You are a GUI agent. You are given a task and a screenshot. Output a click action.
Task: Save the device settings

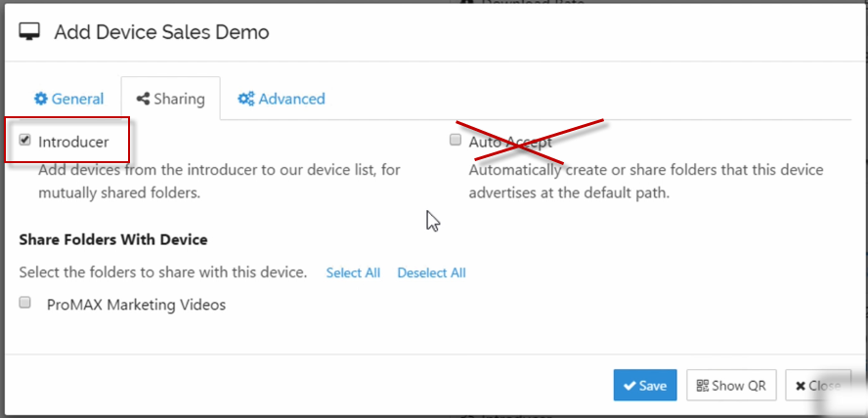(645, 385)
